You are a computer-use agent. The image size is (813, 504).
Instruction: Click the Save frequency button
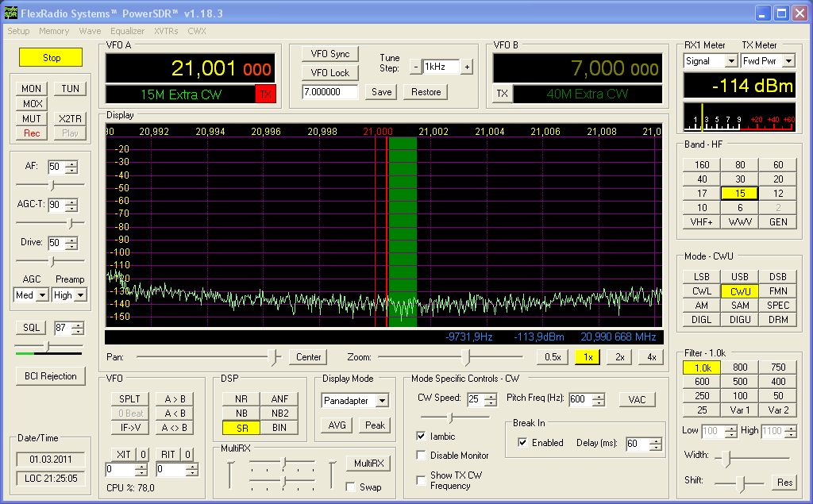pos(382,92)
